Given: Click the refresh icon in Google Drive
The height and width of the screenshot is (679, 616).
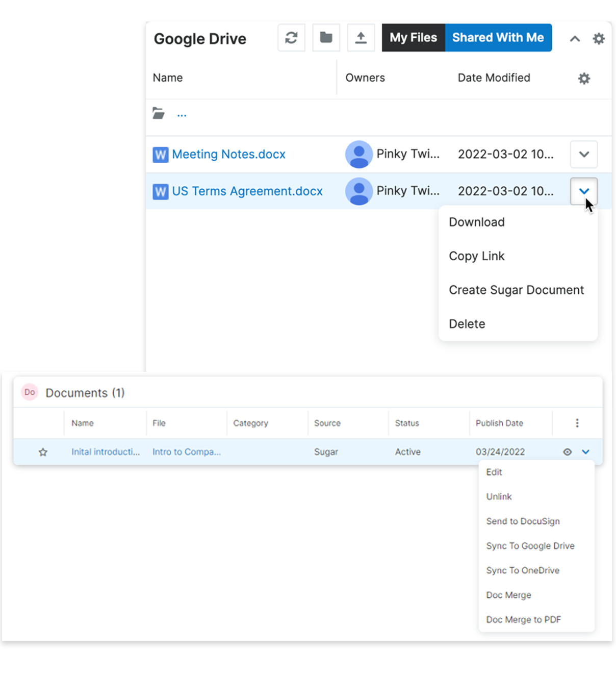Looking at the screenshot, I should coord(291,38).
